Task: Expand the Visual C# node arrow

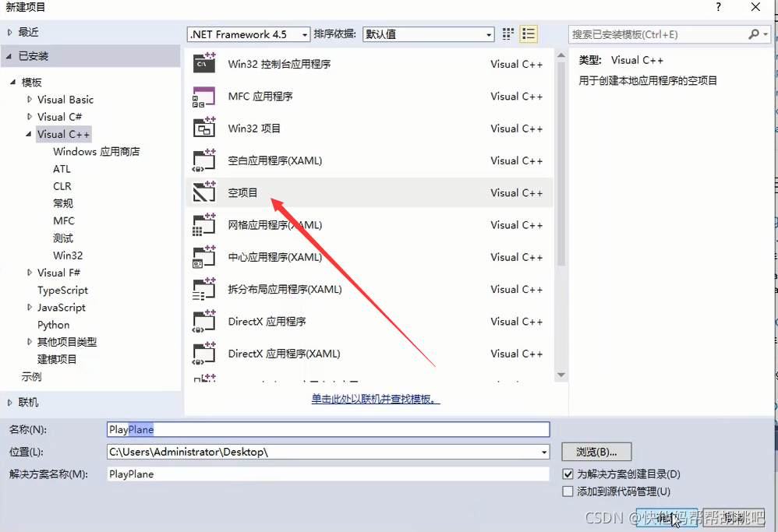Action: (x=30, y=117)
